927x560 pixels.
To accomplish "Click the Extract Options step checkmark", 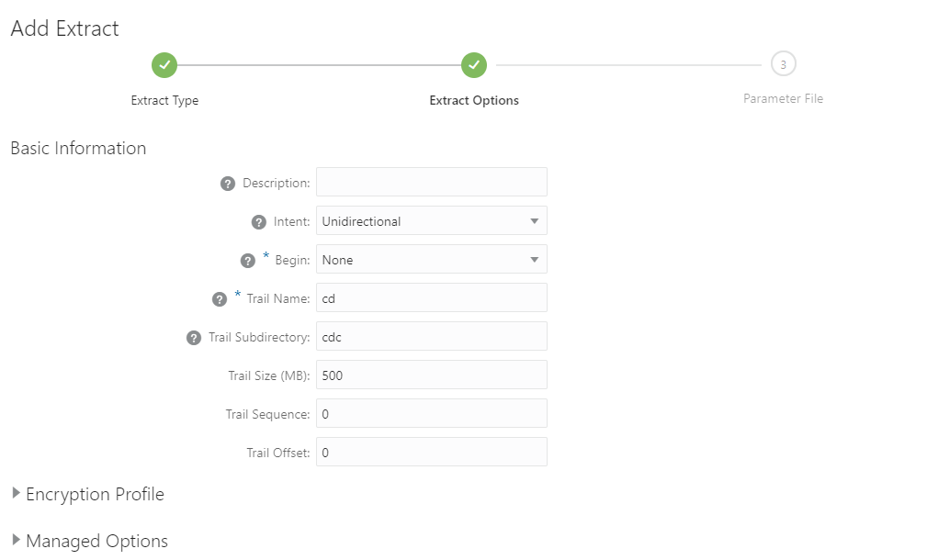I will (x=474, y=65).
